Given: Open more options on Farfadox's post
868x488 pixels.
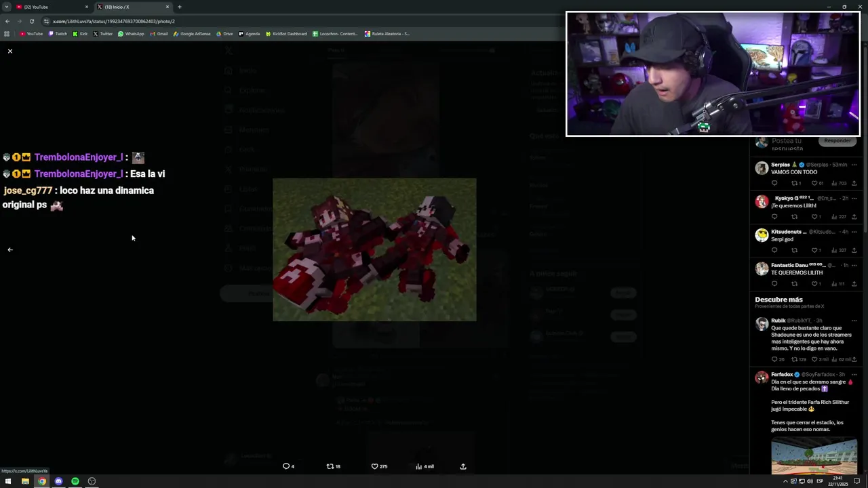Looking at the screenshot, I should point(854,374).
